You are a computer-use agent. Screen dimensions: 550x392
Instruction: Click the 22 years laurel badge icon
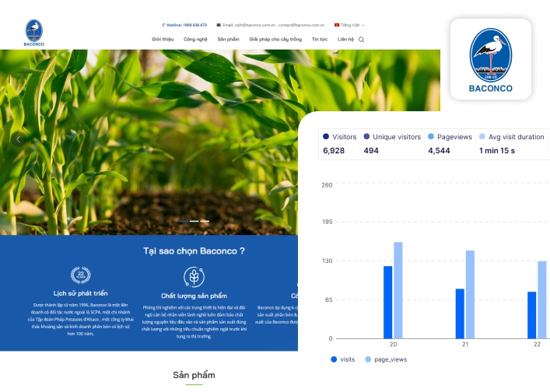[x=80, y=275]
